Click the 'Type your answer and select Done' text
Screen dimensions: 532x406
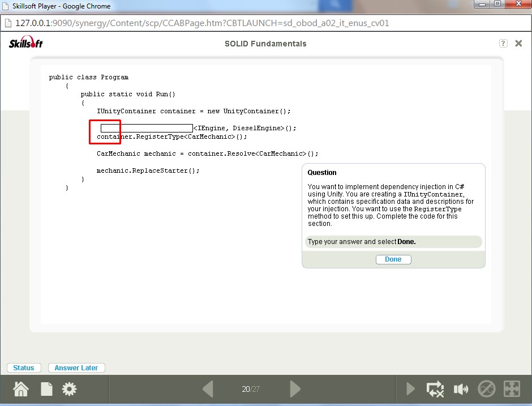362,242
